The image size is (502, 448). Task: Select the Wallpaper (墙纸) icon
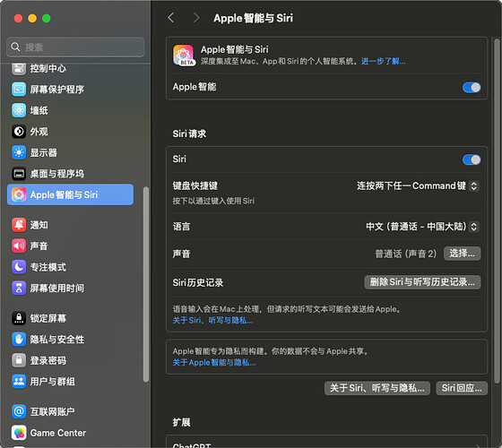click(x=19, y=110)
